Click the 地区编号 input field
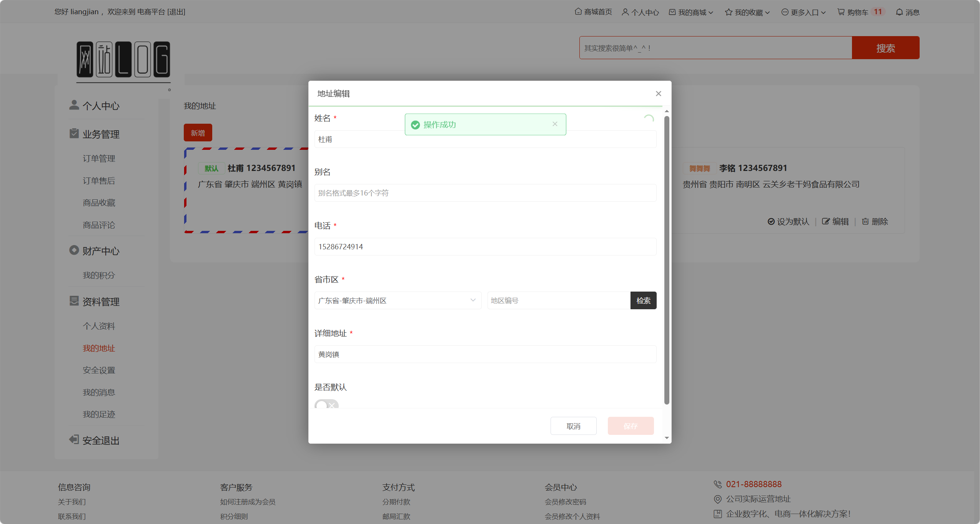This screenshot has width=980, height=524. [x=559, y=300]
